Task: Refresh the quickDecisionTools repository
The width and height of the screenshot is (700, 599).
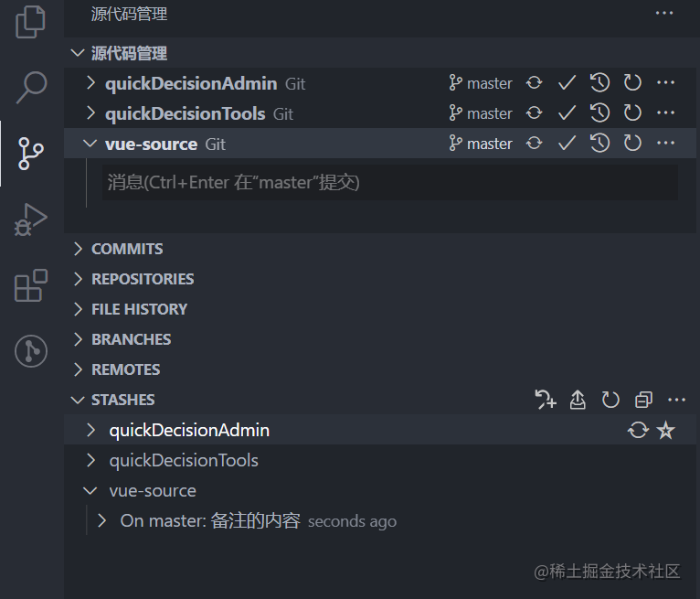Action: click(x=632, y=113)
